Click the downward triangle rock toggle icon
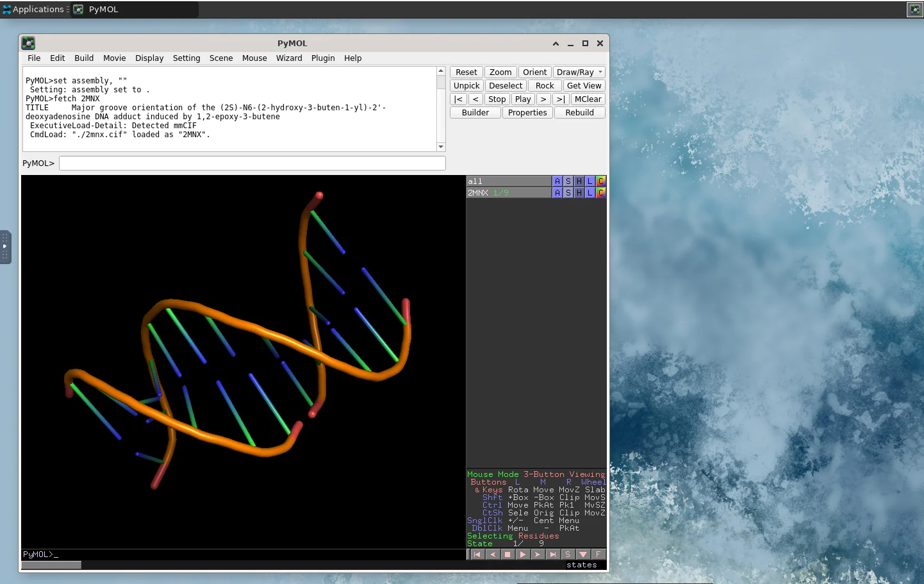This screenshot has width=924, height=584. [583, 555]
